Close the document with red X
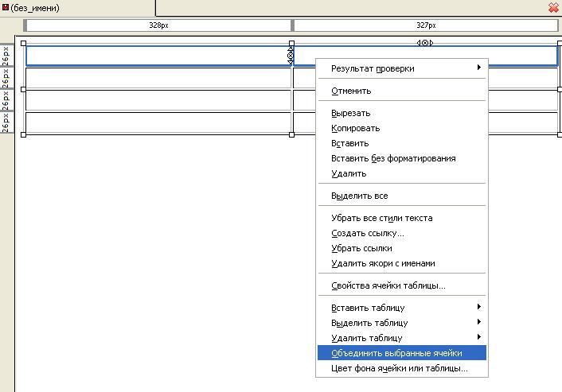Image resolution: width=562 pixels, height=392 pixels. click(554, 7)
